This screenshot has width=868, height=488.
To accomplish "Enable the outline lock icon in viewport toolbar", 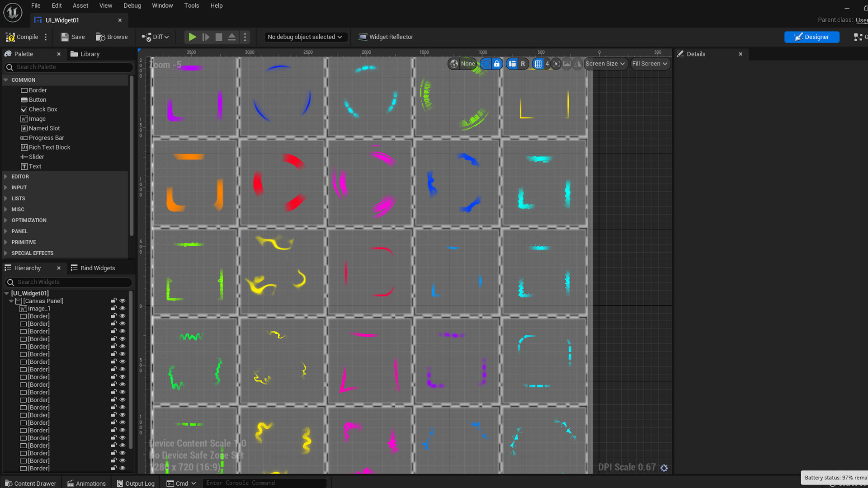I will [496, 64].
